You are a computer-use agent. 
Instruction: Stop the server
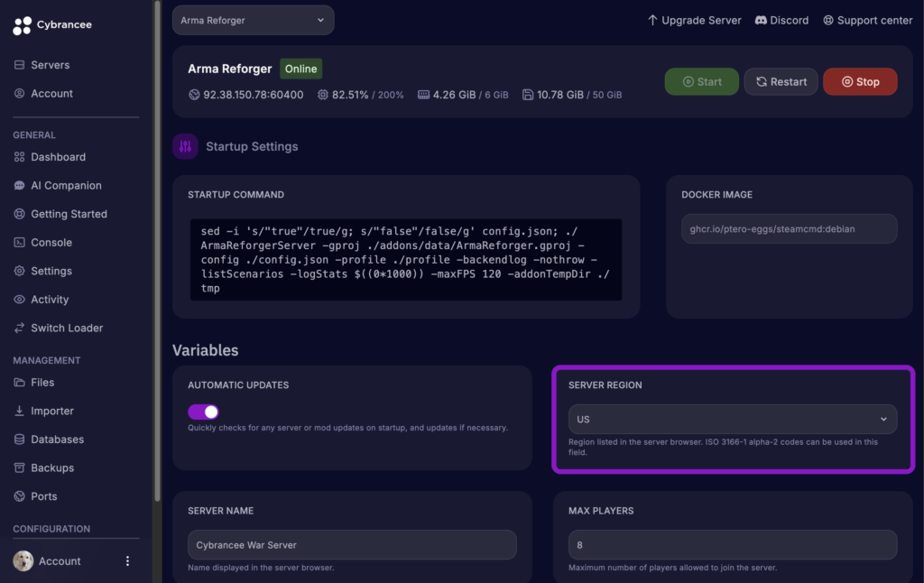pyautogui.click(x=860, y=81)
